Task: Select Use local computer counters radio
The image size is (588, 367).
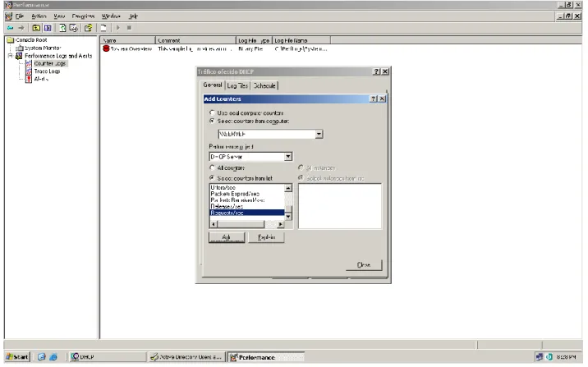Action: pyautogui.click(x=212, y=112)
